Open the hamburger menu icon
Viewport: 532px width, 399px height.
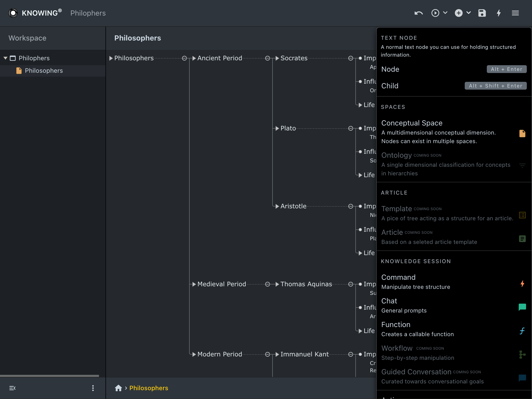[515, 13]
